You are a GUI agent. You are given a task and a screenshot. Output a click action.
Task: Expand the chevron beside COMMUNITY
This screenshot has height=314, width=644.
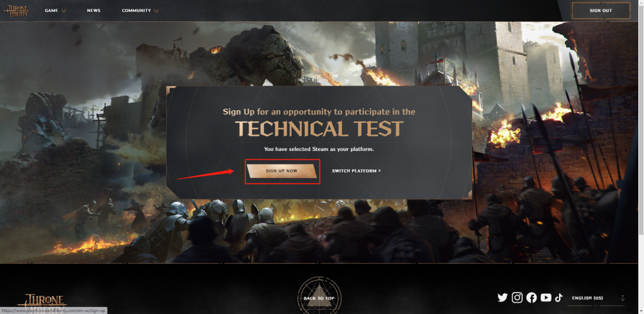coord(156,11)
